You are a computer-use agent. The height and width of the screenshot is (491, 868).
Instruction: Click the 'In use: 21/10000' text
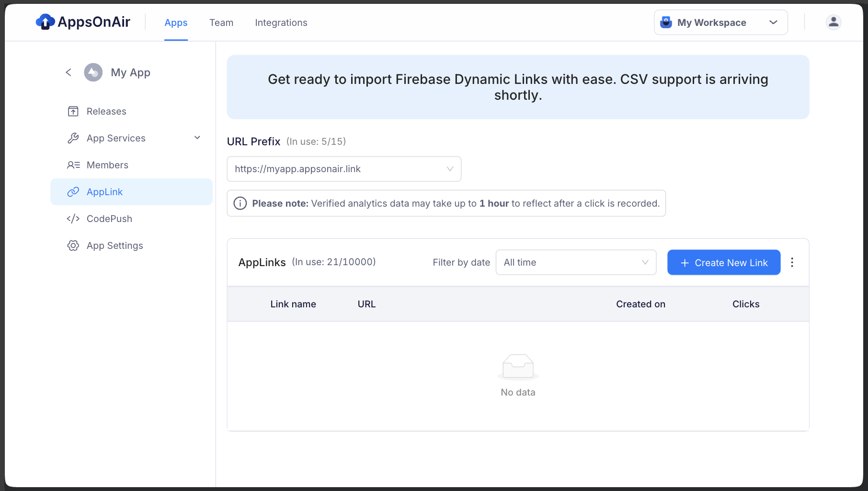coord(334,262)
